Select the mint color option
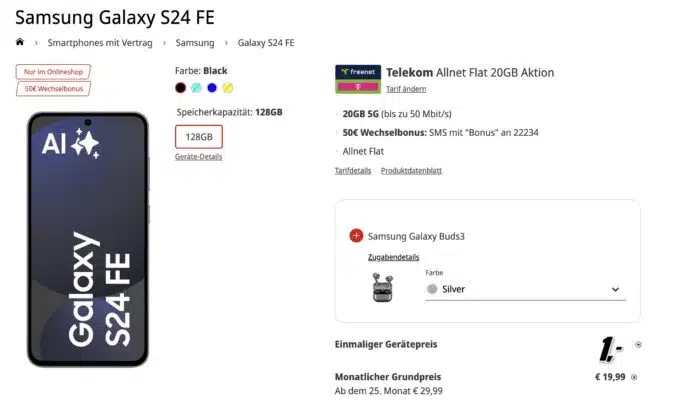The height and width of the screenshot is (400, 682). [196, 87]
